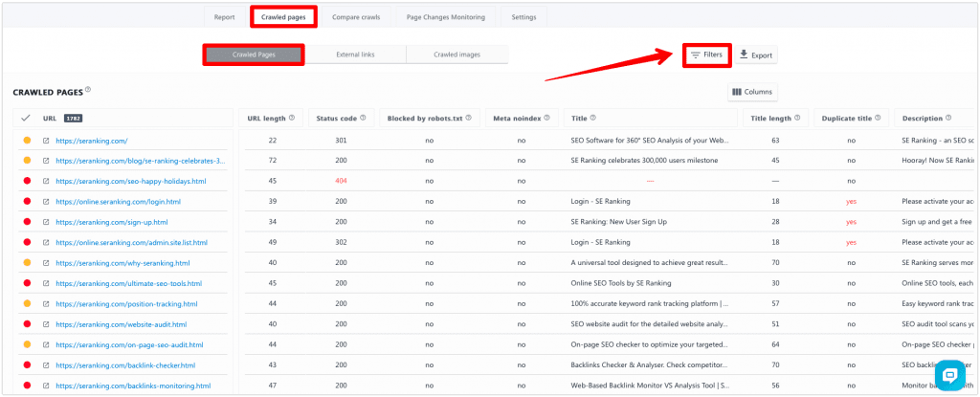980x397 pixels.
Task: Open external link icon for login.html row
Action: coord(46,202)
